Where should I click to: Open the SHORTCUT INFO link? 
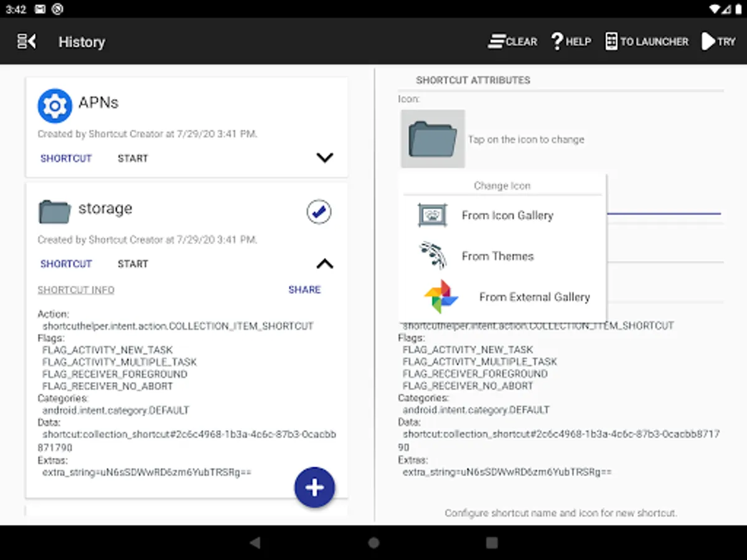76,290
